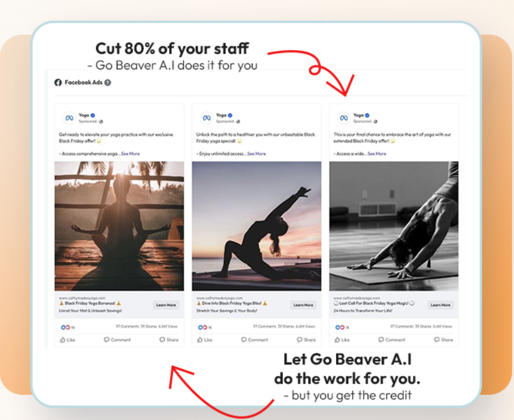Click the Meta logo avatar in the second ad
The image size is (514, 420).
(206, 118)
